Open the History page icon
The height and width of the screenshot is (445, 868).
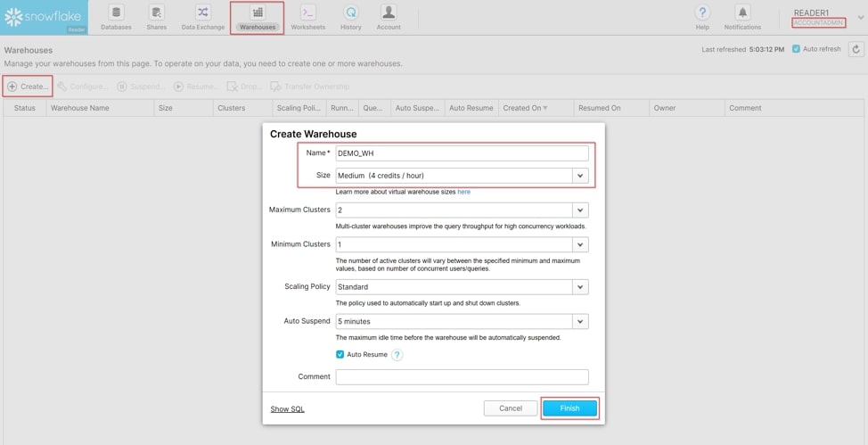coord(350,12)
